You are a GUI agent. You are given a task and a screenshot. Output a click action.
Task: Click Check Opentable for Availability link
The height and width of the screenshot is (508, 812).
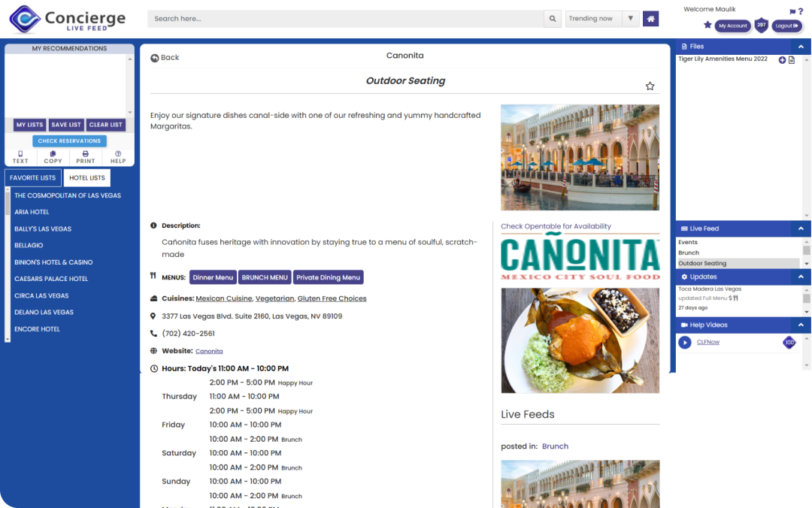point(556,226)
